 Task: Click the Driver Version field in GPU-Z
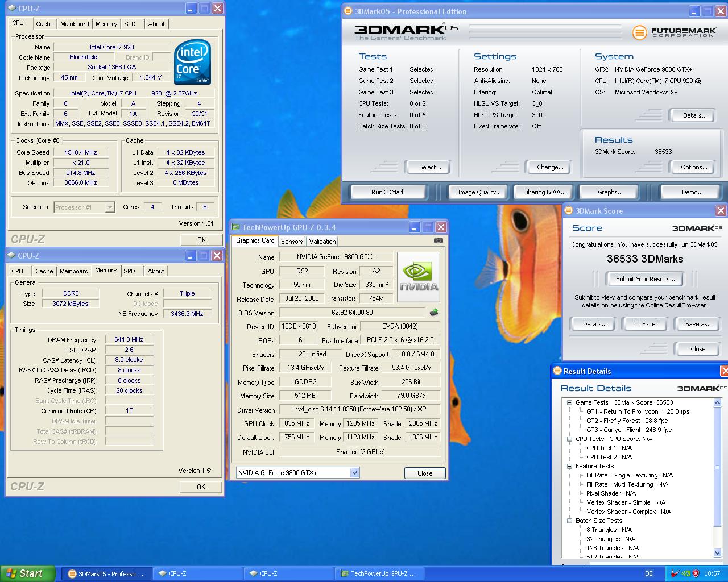360,410
